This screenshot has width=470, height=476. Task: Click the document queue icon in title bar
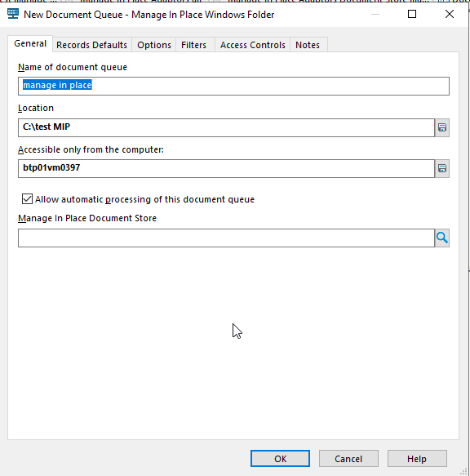(13, 14)
